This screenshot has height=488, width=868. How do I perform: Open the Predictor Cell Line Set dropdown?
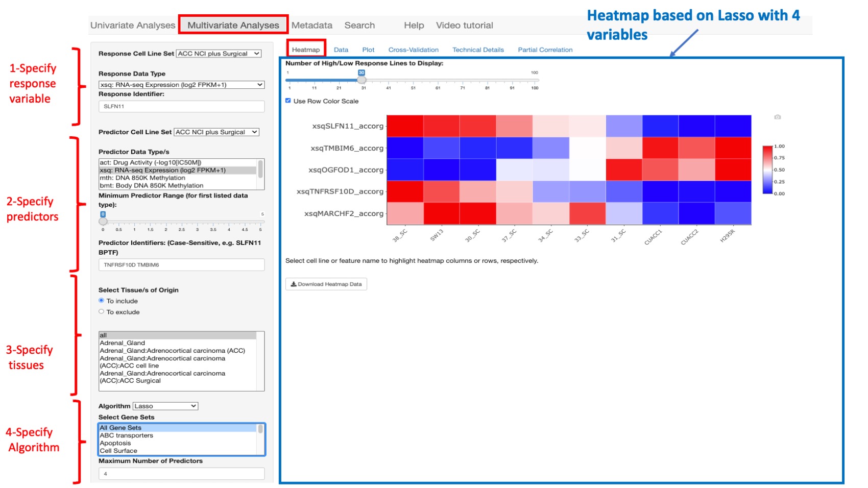pos(216,132)
